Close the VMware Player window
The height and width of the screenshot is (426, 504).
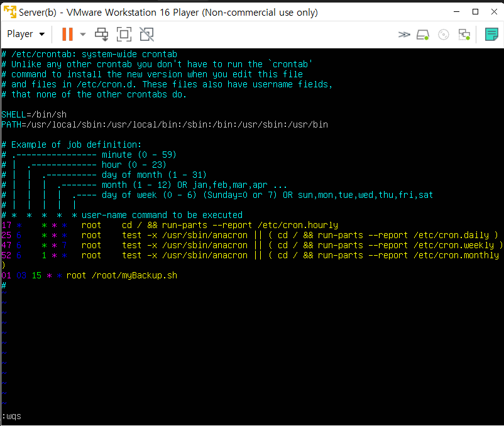(x=495, y=12)
